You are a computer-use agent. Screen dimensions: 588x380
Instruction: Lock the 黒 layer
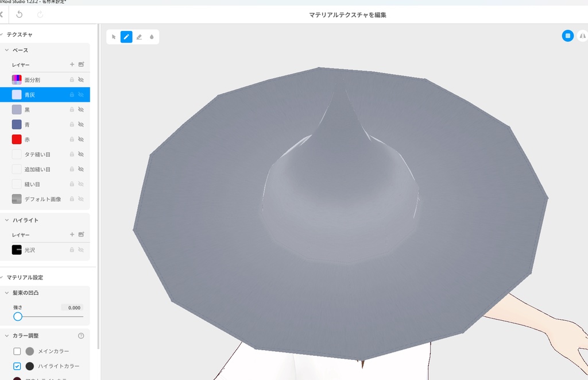[x=72, y=110]
